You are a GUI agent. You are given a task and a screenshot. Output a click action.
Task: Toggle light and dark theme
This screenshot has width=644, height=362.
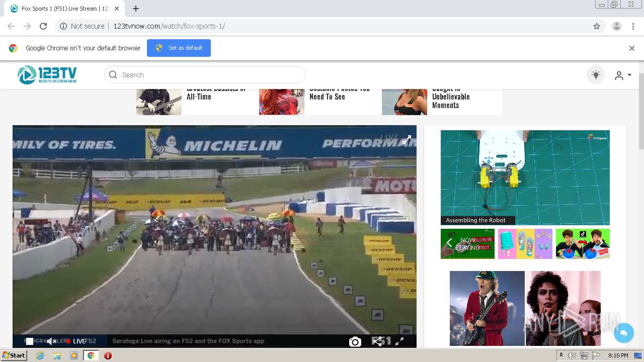pyautogui.click(x=596, y=75)
